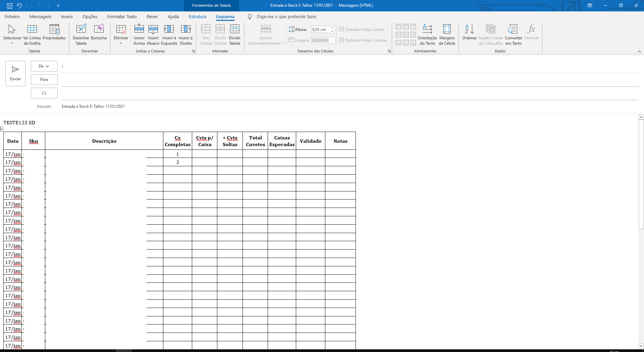Insert a row with Inserir Abaixo
This screenshot has width=644, height=352.
pos(153,35)
